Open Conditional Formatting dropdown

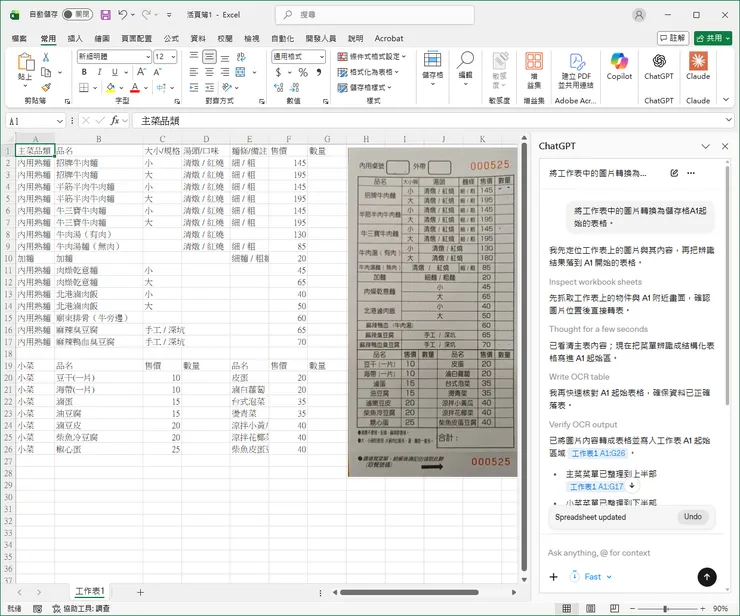coord(371,57)
